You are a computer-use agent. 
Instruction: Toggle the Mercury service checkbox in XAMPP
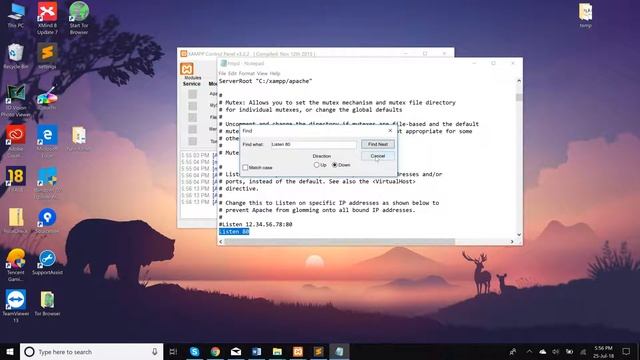[193, 129]
